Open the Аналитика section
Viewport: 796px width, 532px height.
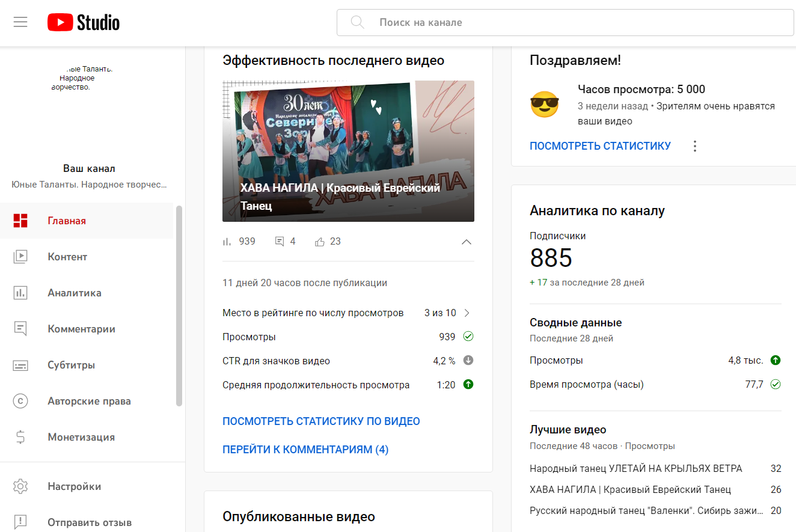tap(87, 293)
